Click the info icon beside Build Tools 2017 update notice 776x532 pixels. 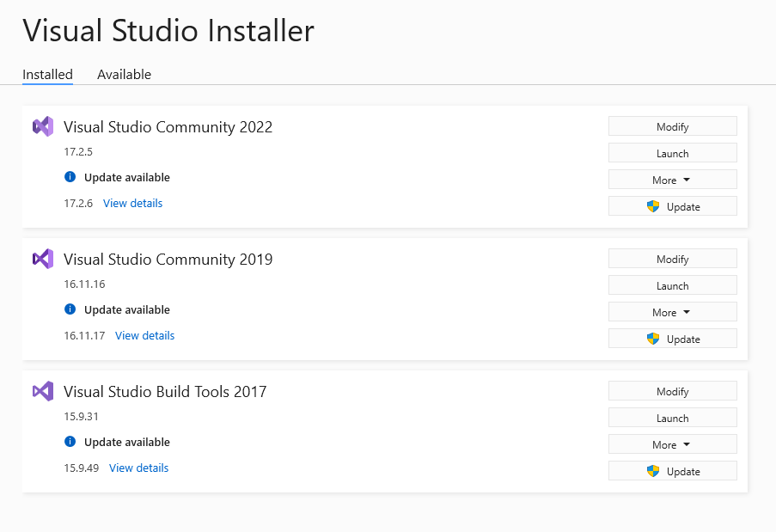pos(70,442)
